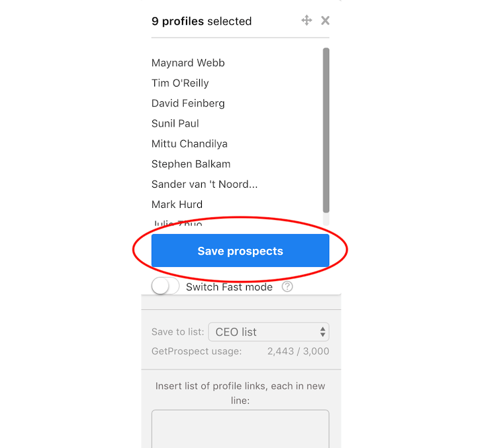
Task: Select Sander van 't Noord profile
Action: [205, 184]
